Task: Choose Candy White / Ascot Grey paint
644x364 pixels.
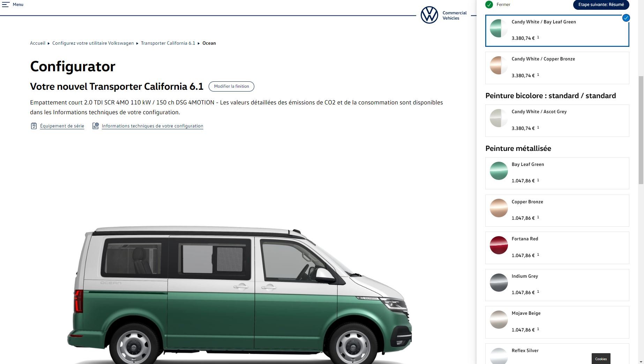Action: tap(557, 121)
